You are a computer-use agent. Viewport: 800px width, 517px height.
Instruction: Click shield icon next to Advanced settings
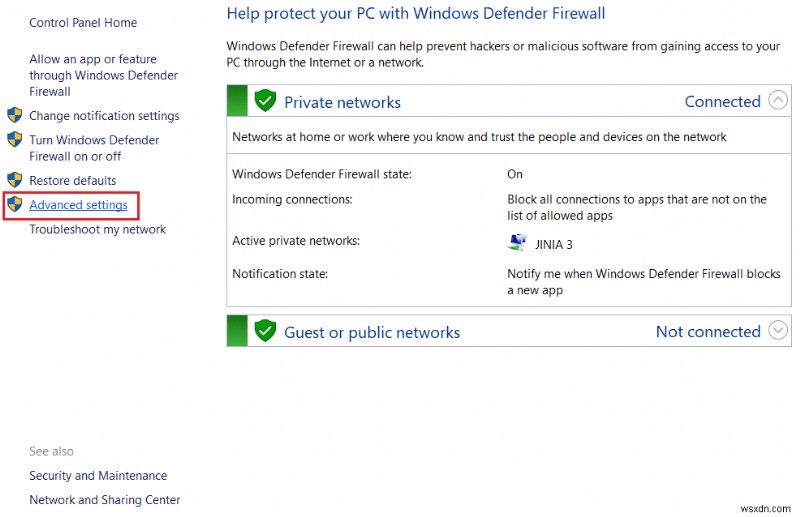[14, 205]
